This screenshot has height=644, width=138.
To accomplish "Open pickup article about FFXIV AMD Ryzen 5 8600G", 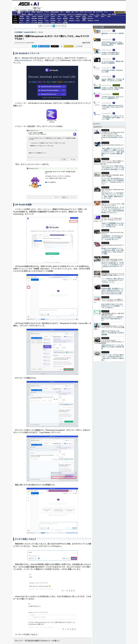I will (x=112, y=358).
